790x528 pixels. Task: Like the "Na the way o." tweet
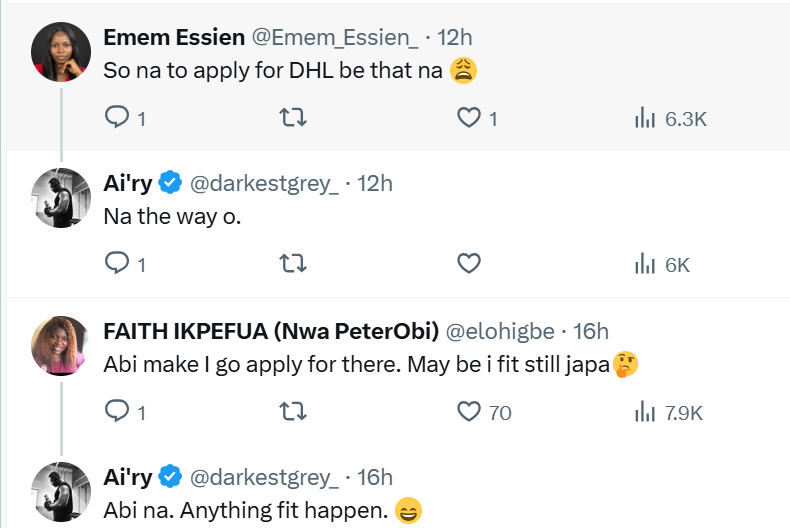coord(469,264)
